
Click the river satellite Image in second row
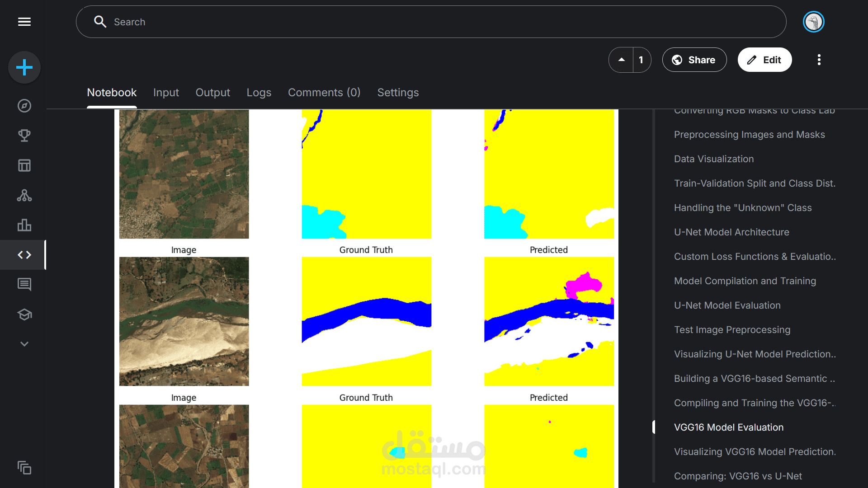pyautogui.click(x=184, y=321)
